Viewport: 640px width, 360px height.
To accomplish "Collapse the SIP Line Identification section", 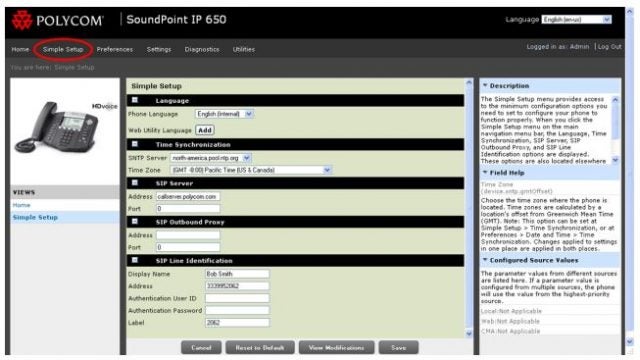I will [135, 260].
